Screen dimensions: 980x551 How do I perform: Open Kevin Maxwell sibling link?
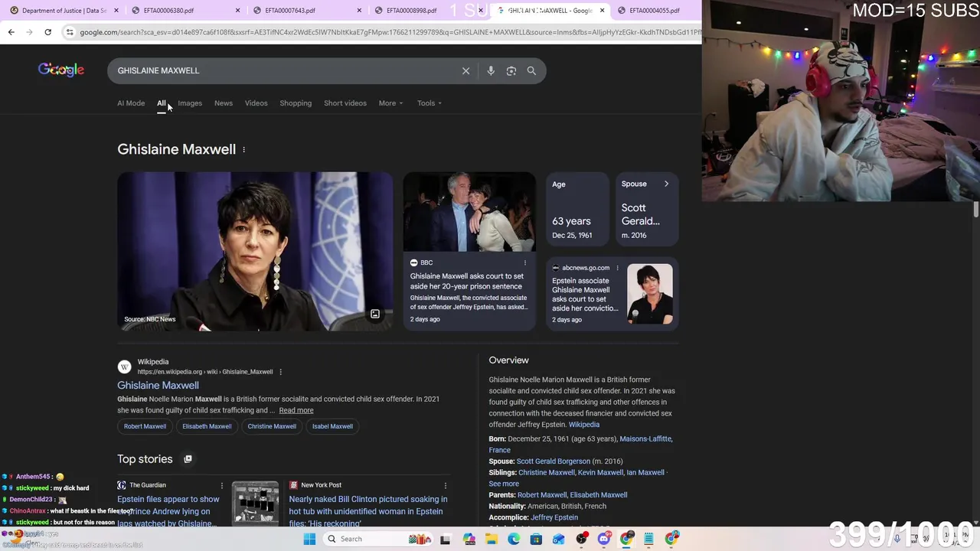601,473
